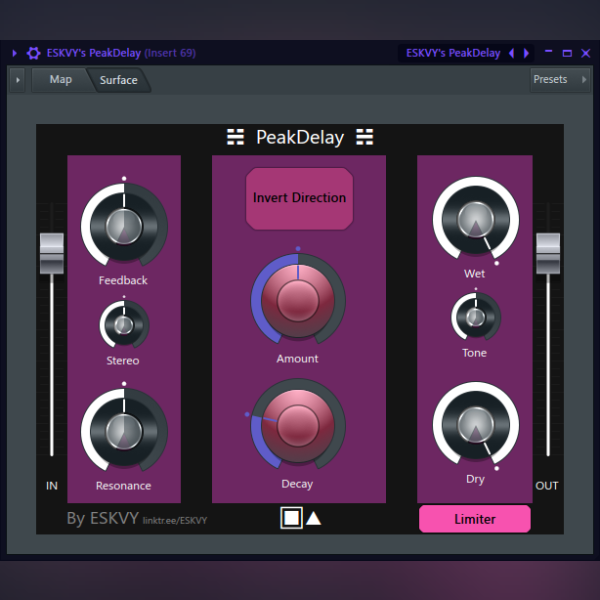The height and width of the screenshot is (600, 600).
Task: Open the plugin options gear icon
Action: [33, 53]
